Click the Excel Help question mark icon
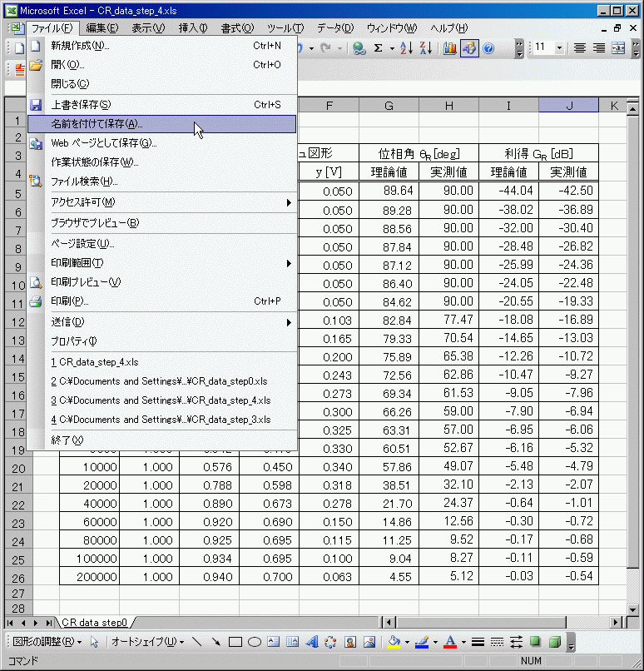Viewport: 644px width, 671px height. [x=488, y=48]
